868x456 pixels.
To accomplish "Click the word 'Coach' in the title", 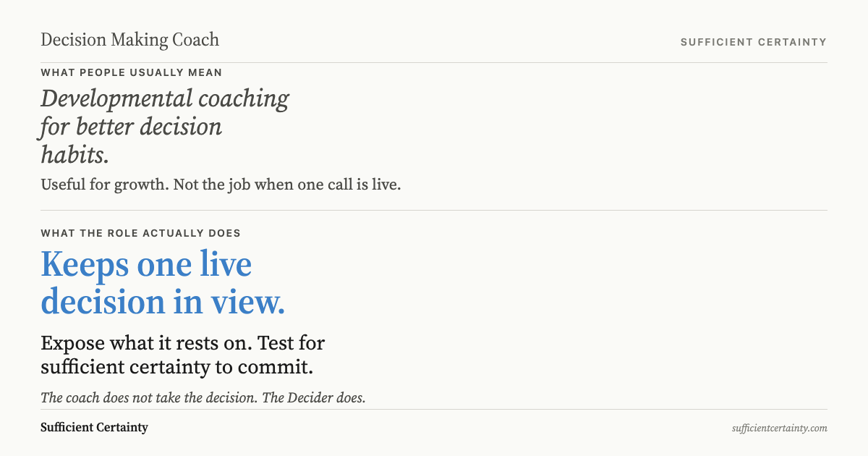I will coord(195,40).
